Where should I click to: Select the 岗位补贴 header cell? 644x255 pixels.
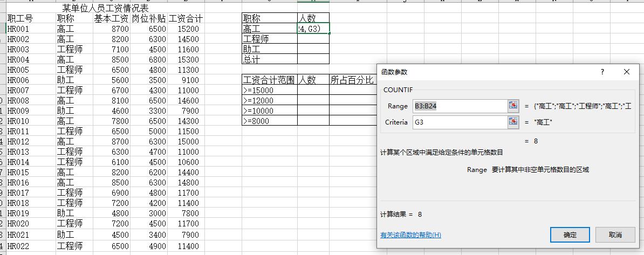tap(149, 18)
